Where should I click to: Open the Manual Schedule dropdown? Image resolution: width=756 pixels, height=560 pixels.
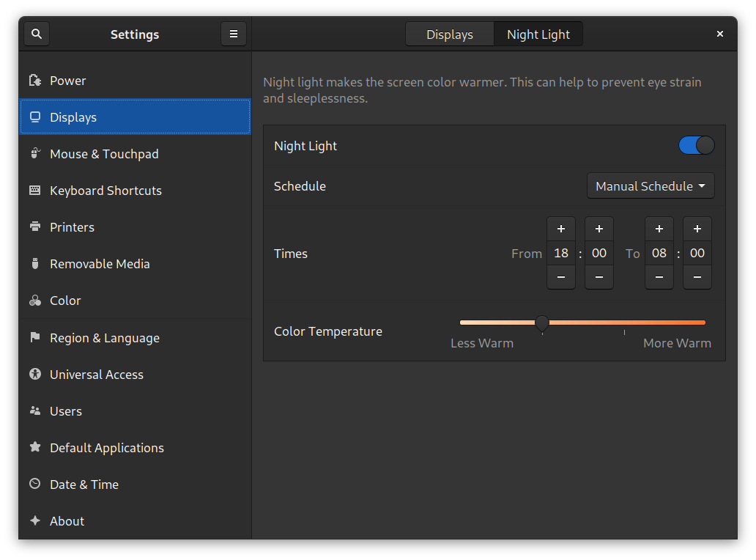coord(651,186)
